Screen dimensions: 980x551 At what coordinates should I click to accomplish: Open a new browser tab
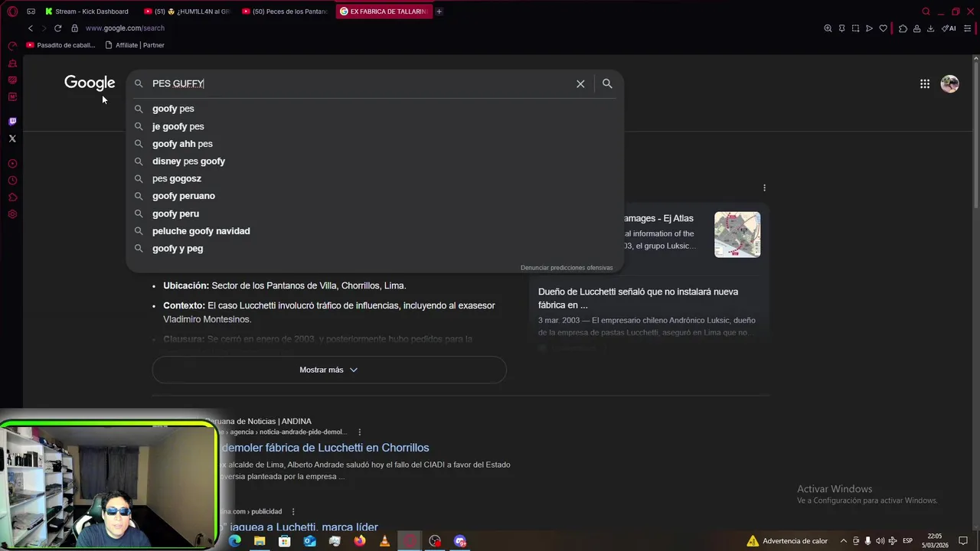pos(439,11)
